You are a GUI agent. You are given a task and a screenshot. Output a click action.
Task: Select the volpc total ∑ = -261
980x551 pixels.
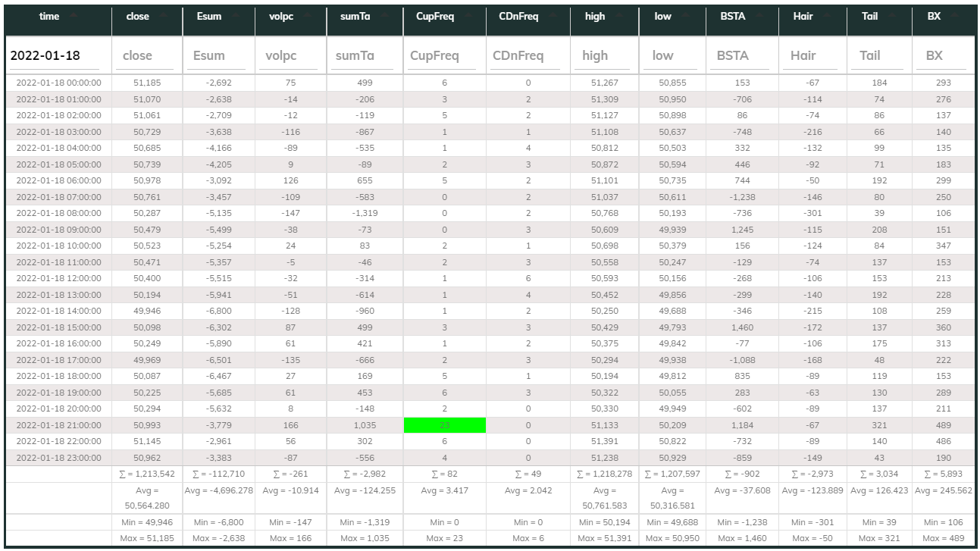[291, 474]
